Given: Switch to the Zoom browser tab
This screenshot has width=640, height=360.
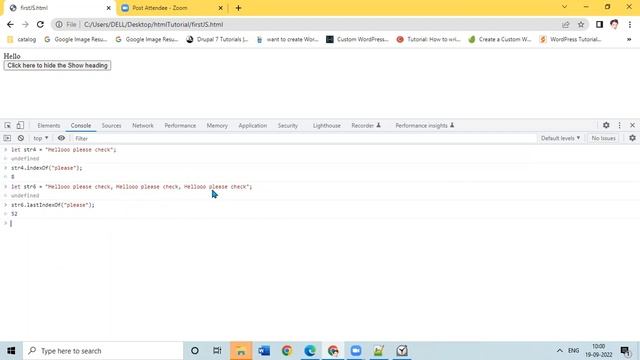Looking at the screenshot, I should tap(171, 8).
